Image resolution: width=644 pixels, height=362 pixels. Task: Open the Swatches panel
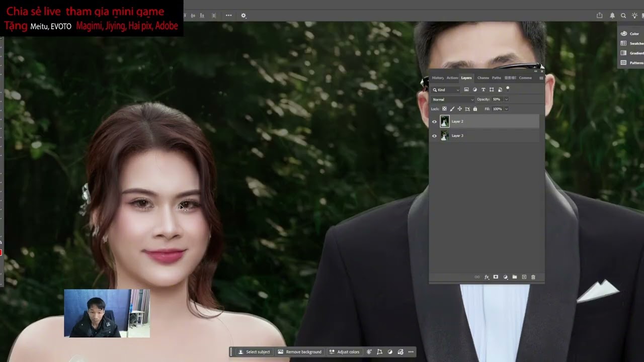pyautogui.click(x=632, y=43)
